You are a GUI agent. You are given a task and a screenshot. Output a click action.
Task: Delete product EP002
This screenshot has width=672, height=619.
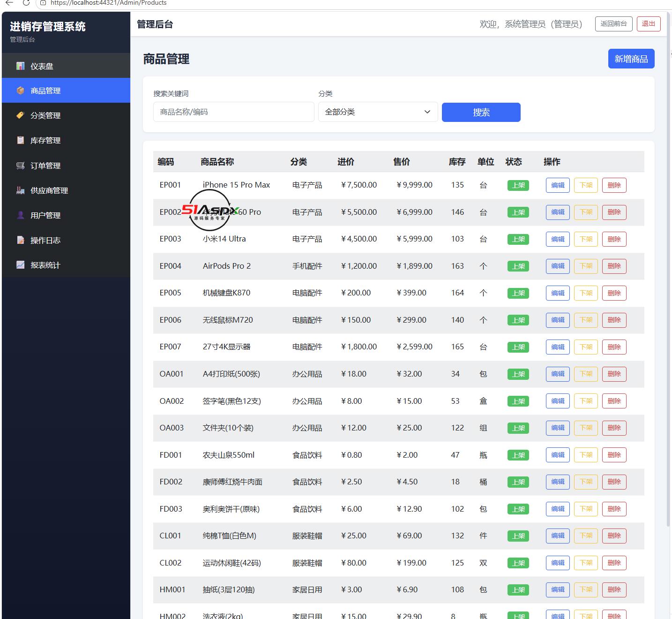(614, 212)
